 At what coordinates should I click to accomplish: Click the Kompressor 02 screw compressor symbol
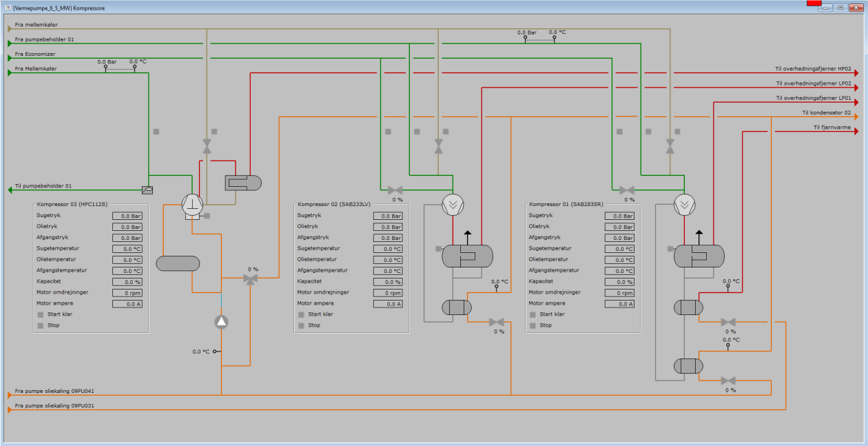[453, 203]
